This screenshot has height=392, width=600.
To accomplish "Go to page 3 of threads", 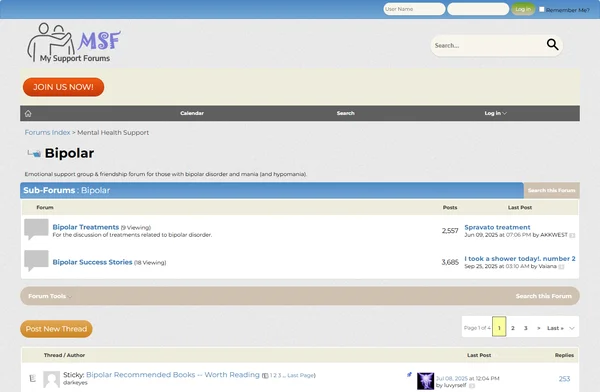I will point(526,328).
